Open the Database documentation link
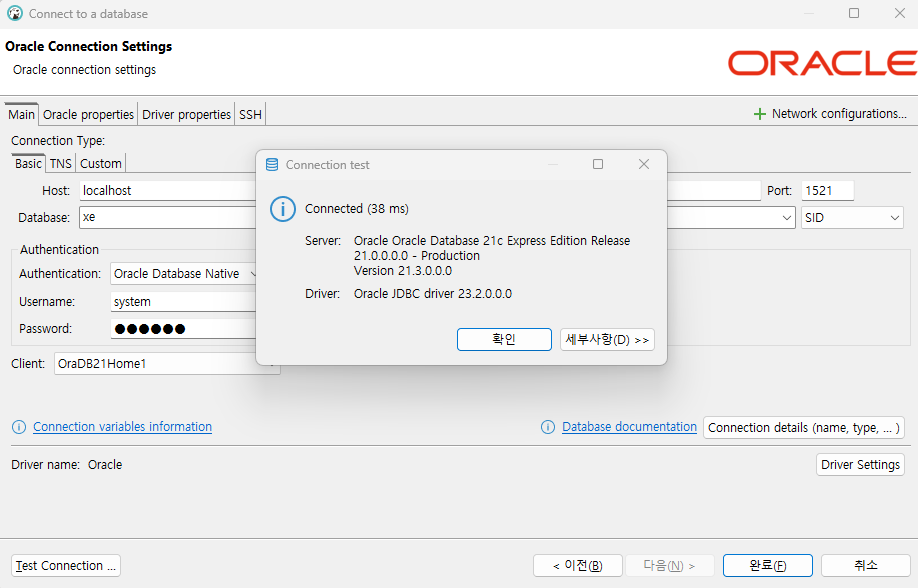918x588 pixels. [x=629, y=427]
